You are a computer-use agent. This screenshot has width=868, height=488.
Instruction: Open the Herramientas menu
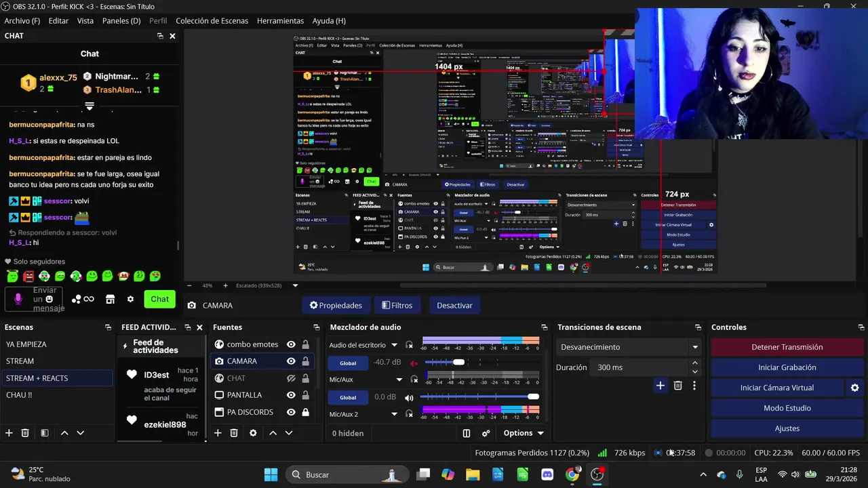281,21
